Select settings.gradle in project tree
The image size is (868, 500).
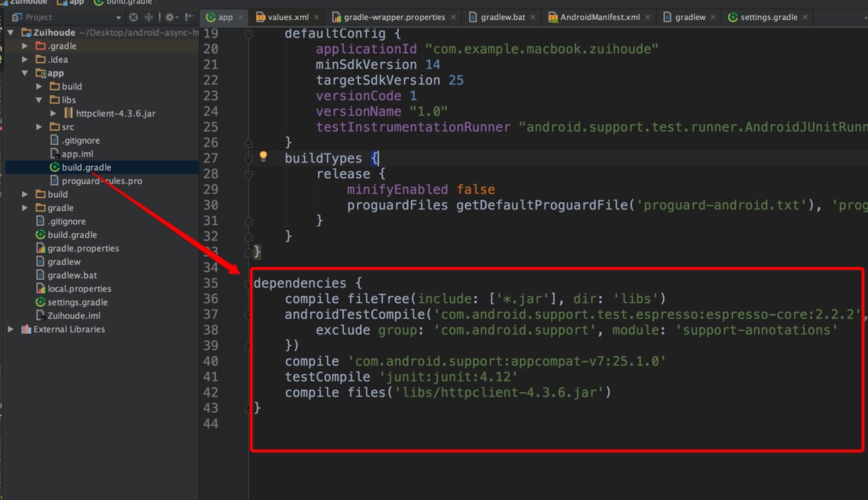tap(77, 303)
